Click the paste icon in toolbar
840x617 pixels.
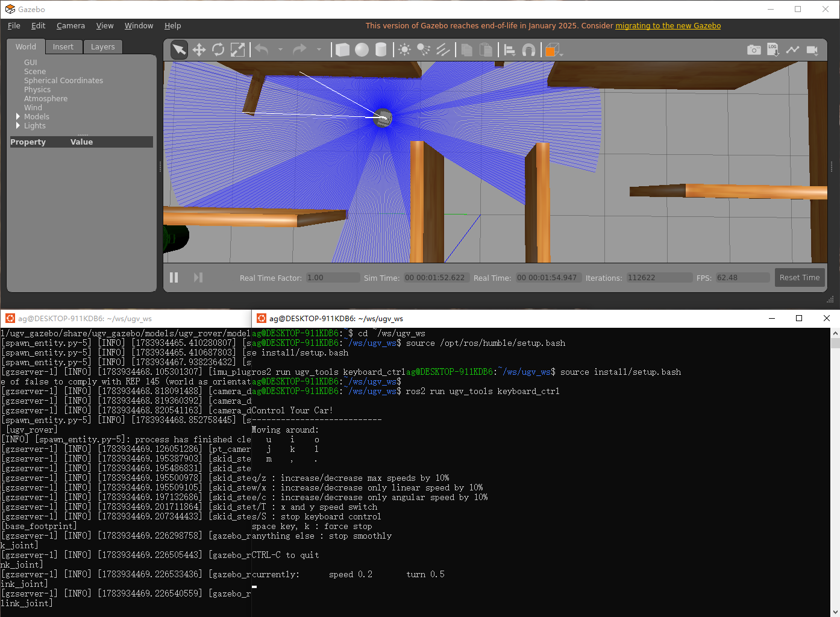point(486,50)
